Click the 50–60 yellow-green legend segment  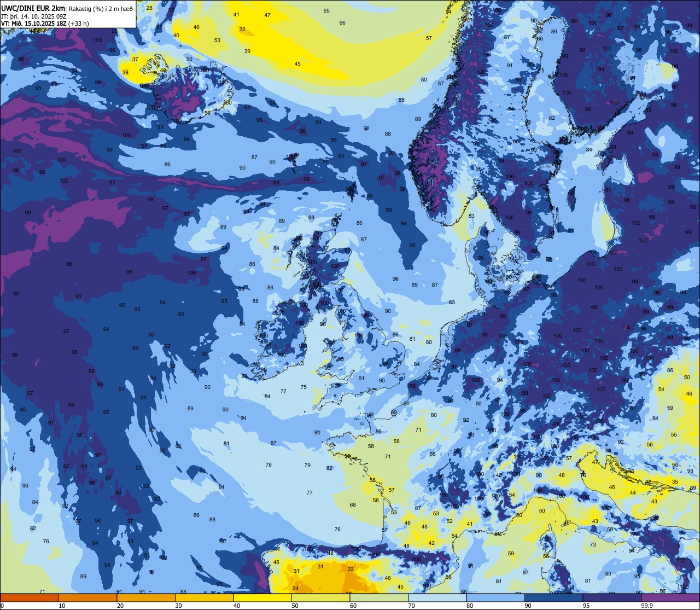pyautogui.click(x=320, y=597)
